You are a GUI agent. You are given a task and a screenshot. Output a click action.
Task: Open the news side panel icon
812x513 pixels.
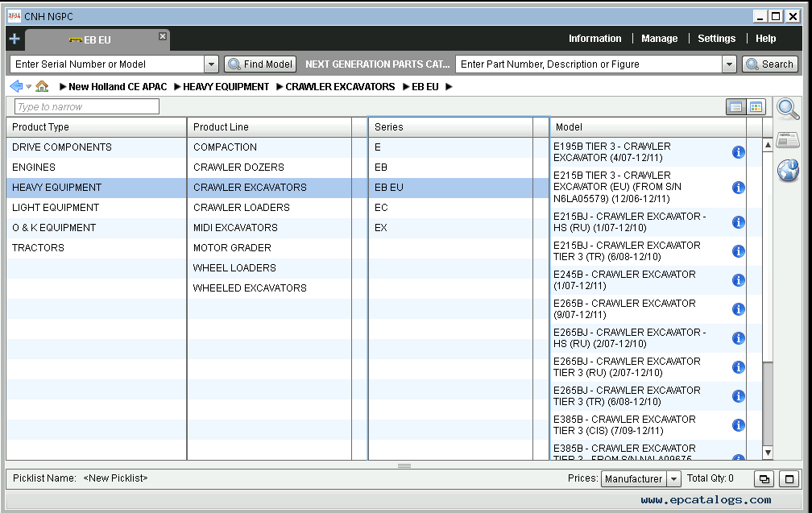click(788, 140)
